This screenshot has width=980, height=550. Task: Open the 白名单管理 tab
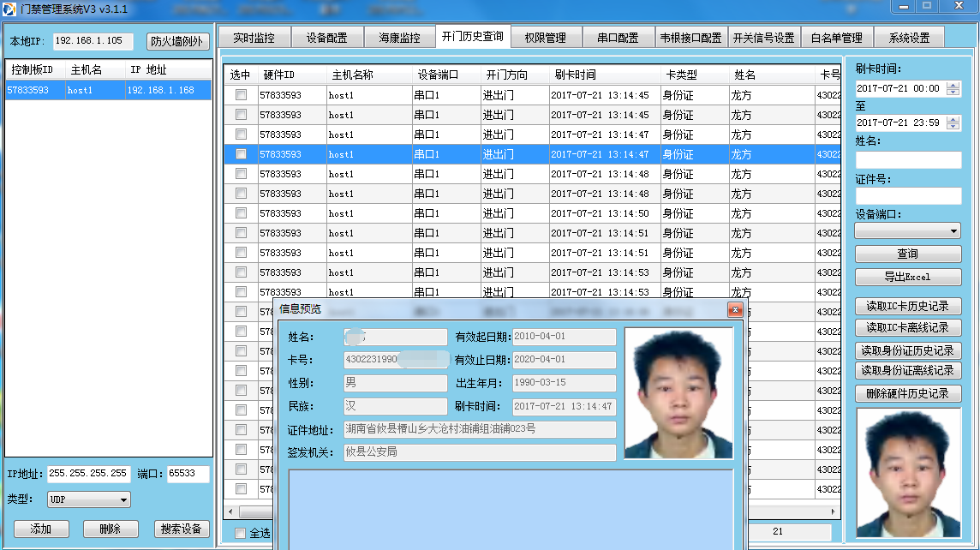pos(836,38)
